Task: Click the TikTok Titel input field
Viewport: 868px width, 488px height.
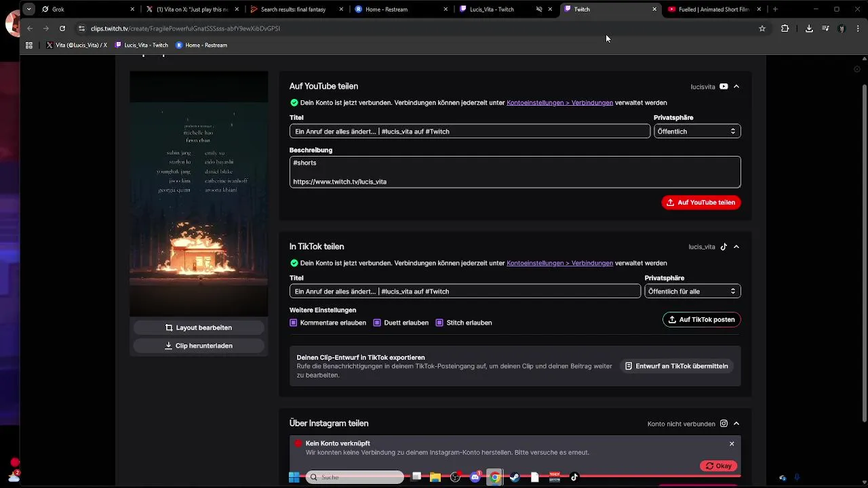Action: pos(465,291)
